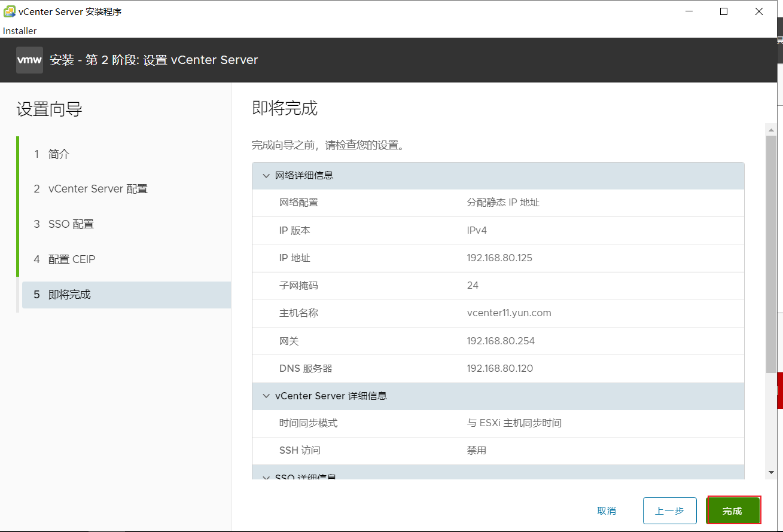Select step 5 即将完成
The image size is (783, 532).
126,295
